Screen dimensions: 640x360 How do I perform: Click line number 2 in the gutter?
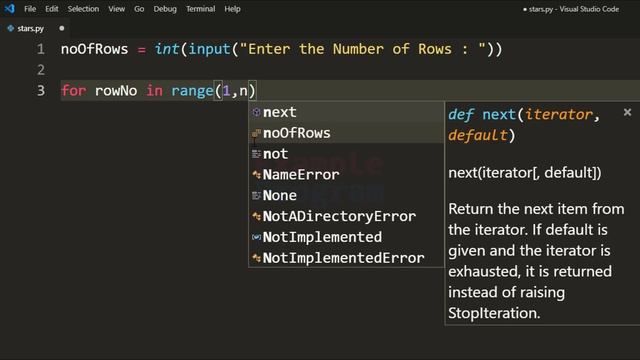(40, 70)
